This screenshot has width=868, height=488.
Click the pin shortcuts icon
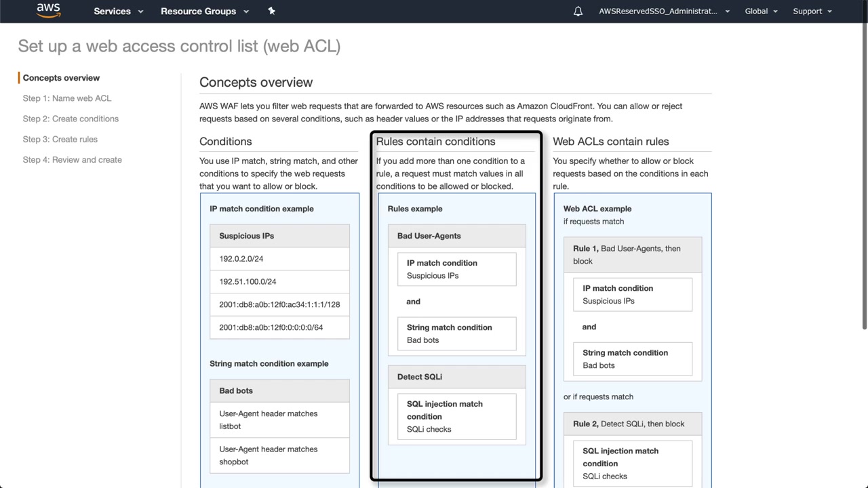pos(272,11)
